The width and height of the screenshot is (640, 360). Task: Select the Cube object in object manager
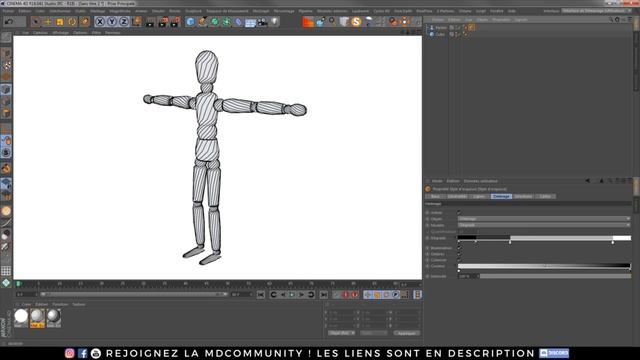(x=440, y=35)
